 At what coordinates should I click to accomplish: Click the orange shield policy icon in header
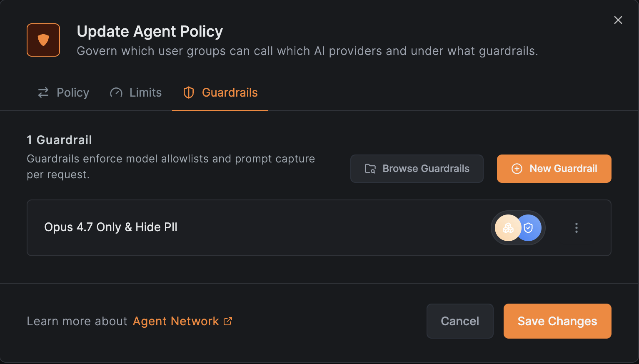click(x=43, y=40)
